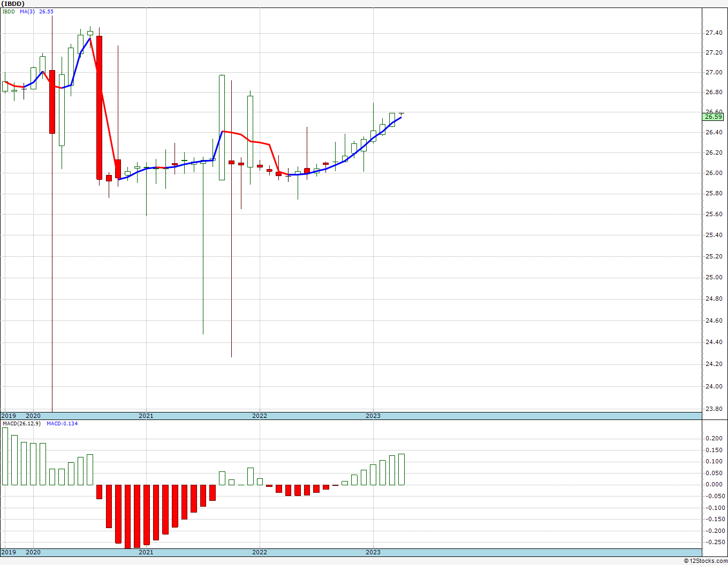The image size is (728, 565).
Task: Click 2023 on the price chart time axis
Action: 373,416
